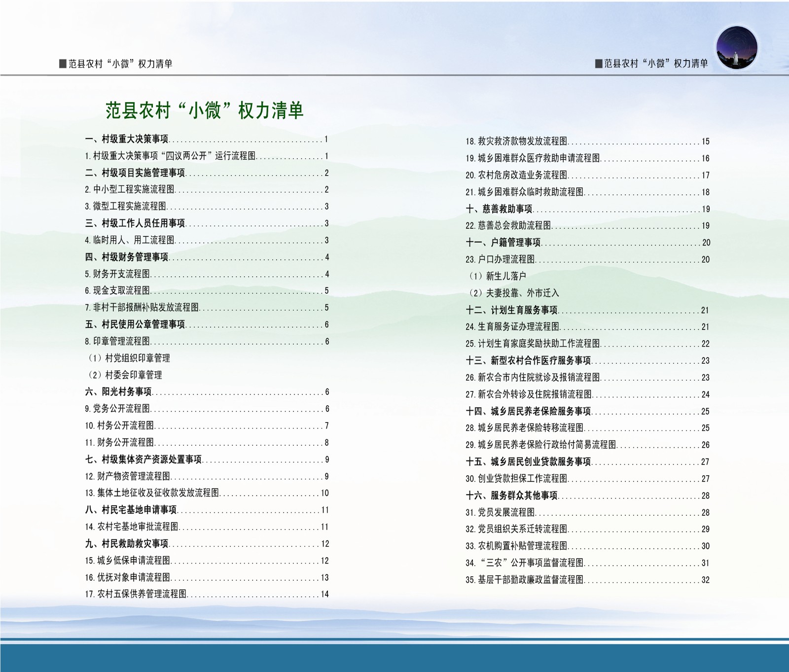Image resolution: width=789 pixels, height=672 pixels.
Task: Select entry 17.农村五保供养管理流程图
Action: pyautogui.click(x=207, y=594)
